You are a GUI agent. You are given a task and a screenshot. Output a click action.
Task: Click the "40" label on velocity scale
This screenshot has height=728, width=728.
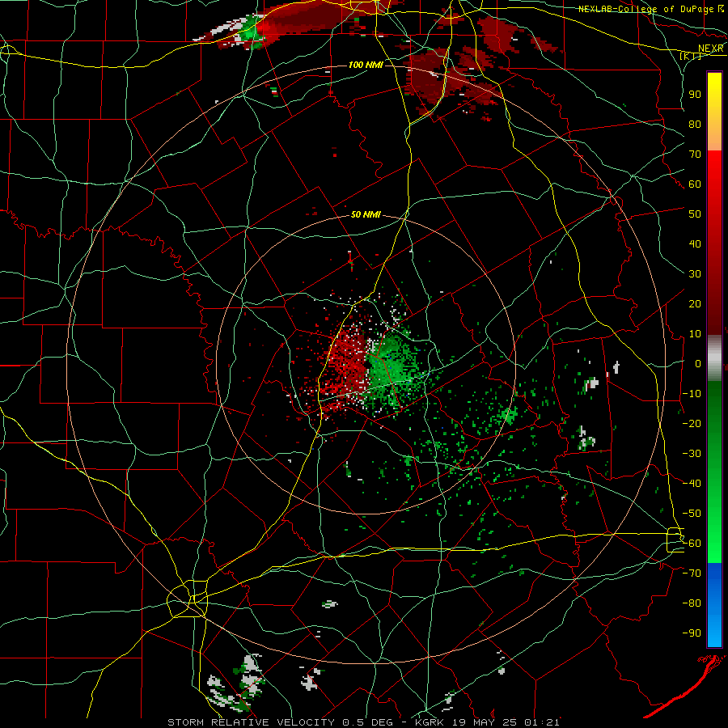[695, 244]
